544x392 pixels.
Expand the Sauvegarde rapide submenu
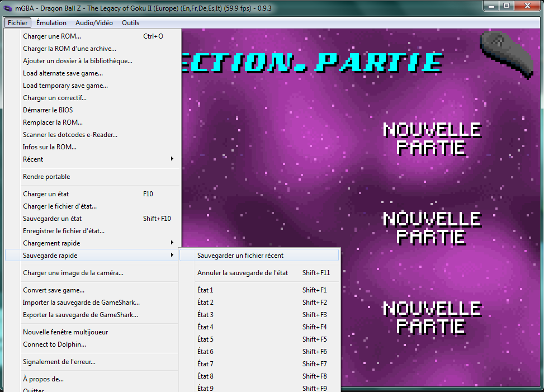(93, 256)
